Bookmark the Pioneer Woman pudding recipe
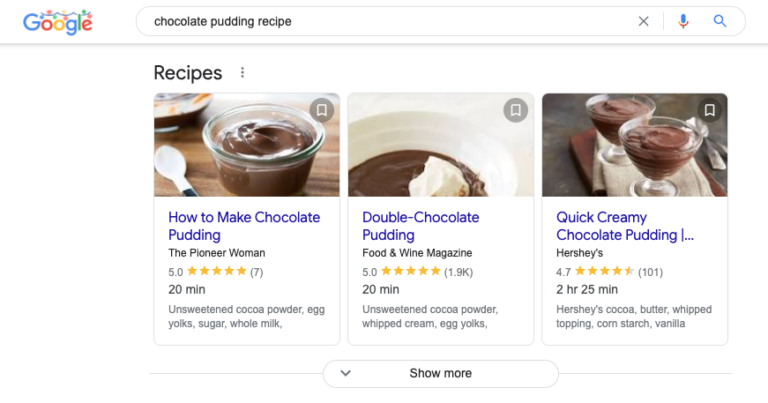The height and width of the screenshot is (403, 768). pyautogui.click(x=322, y=110)
